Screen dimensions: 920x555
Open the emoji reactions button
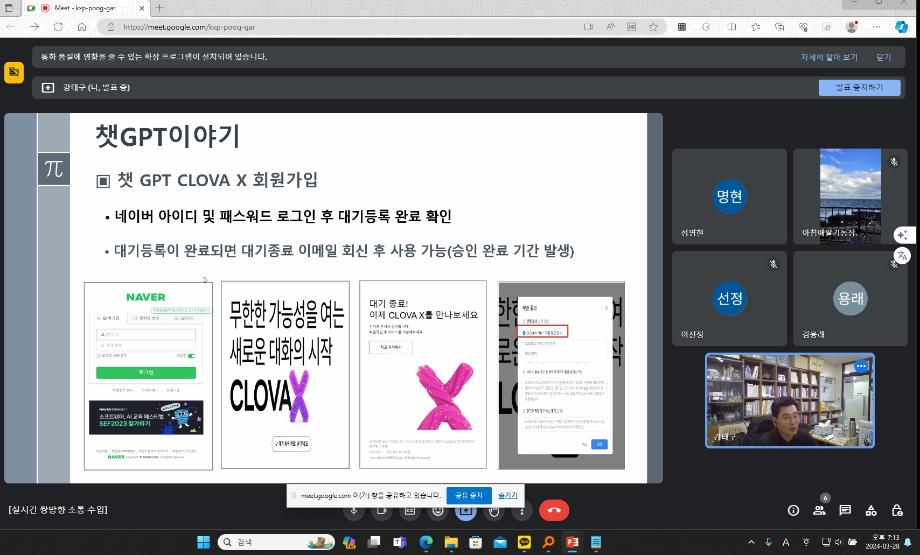pos(438,510)
